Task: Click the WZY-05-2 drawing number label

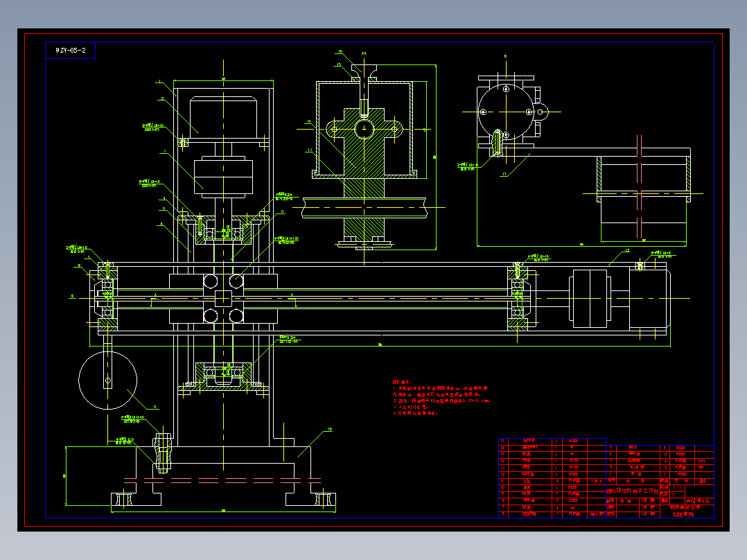Action: [71, 50]
